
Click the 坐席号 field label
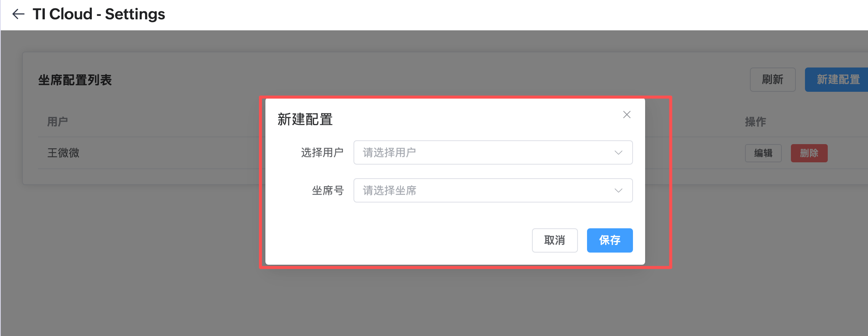click(x=328, y=190)
